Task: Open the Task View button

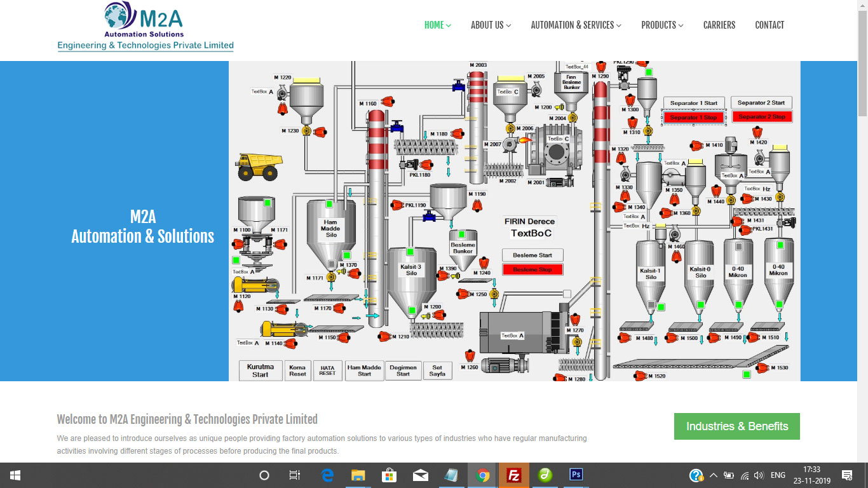Action: [295, 475]
